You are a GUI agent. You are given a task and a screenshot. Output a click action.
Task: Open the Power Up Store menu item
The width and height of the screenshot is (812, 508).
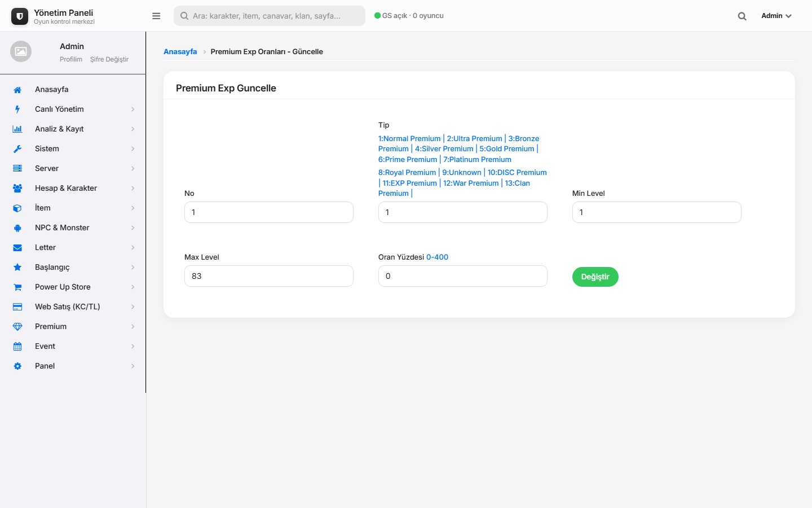coord(73,287)
